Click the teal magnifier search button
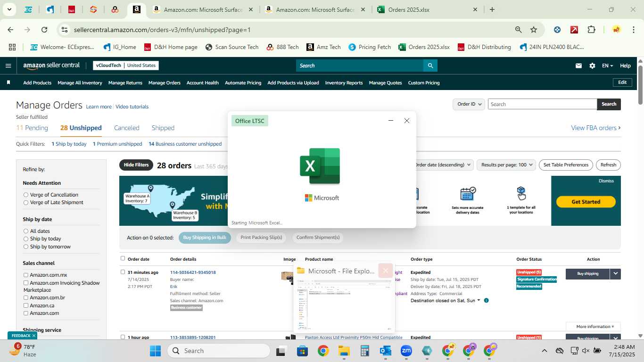The image size is (644, 362). 430,66
